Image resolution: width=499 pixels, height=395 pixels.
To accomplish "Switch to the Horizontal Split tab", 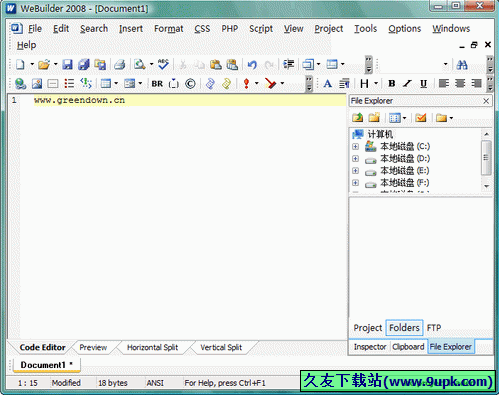I will pos(152,347).
